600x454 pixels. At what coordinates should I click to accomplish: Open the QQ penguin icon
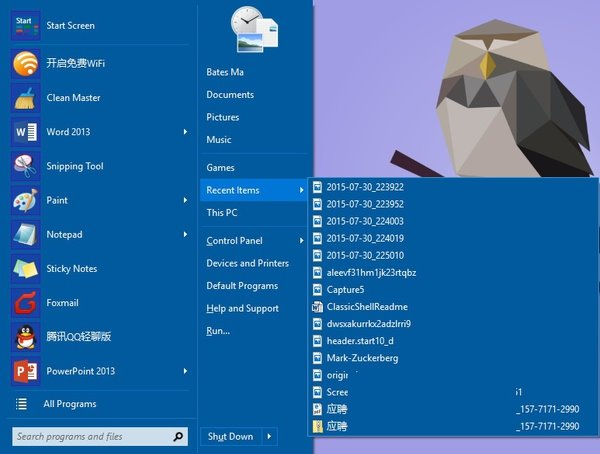25,337
